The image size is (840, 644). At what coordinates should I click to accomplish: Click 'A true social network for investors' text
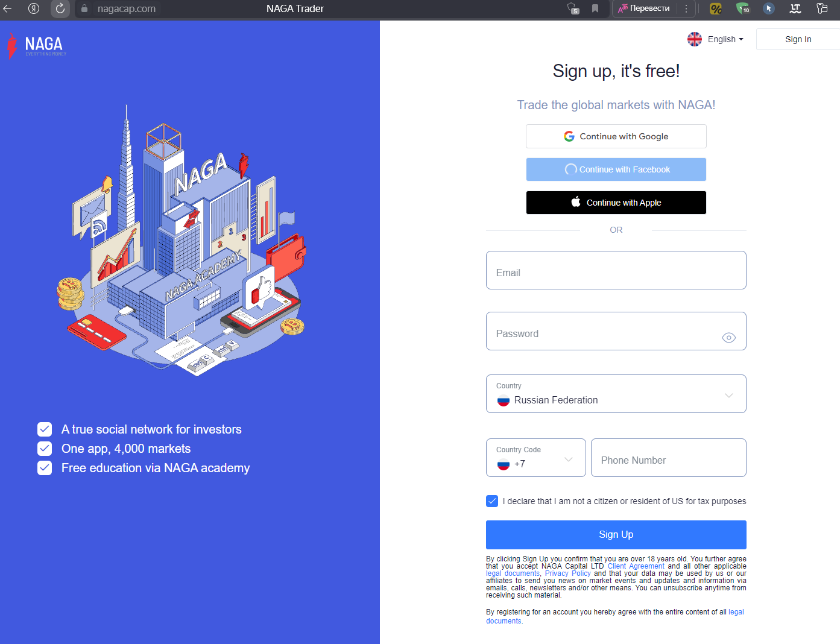click(151, 429)
